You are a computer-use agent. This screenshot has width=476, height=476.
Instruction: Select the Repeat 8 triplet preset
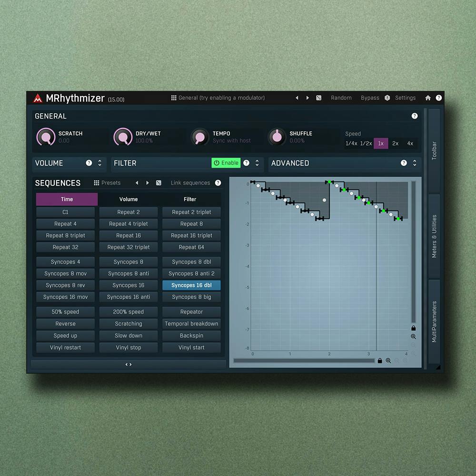[66, 236]
